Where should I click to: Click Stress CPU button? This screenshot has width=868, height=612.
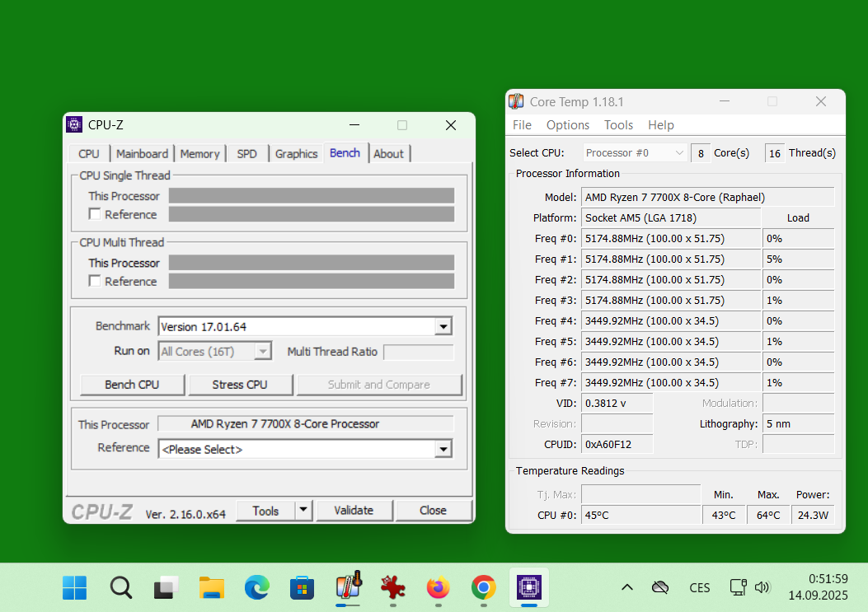point(240,385)
